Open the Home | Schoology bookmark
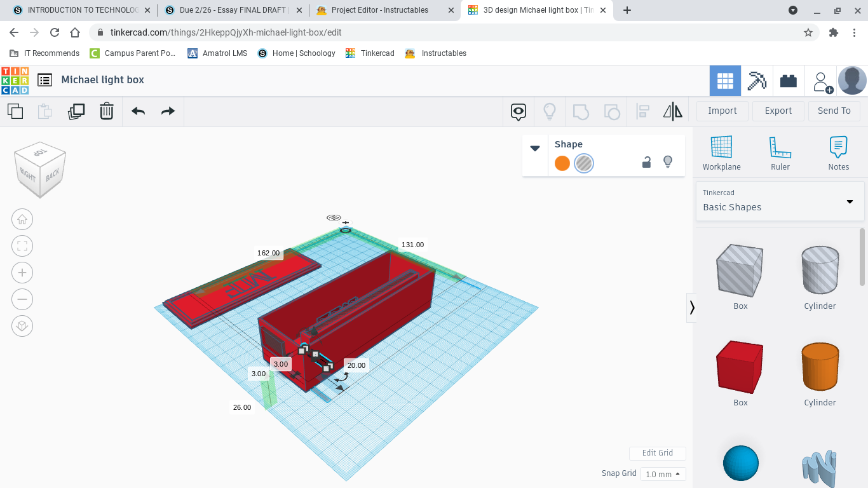Screen dimensions: 868x488 coord(296,53)
